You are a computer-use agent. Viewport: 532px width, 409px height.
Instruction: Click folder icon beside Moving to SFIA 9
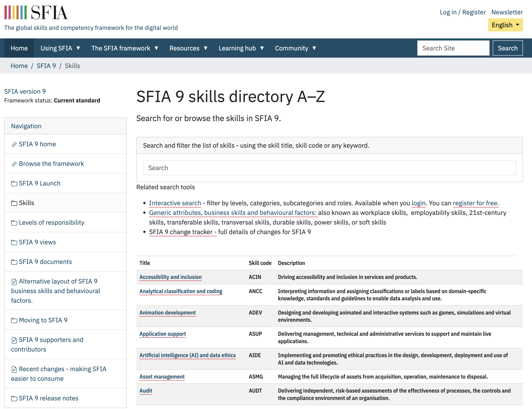14,320
